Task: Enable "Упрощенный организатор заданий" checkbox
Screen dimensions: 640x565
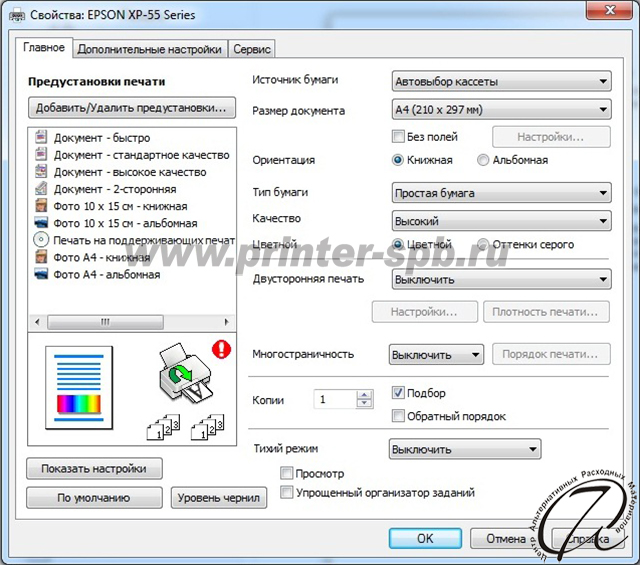Action: tap(287, 492)
